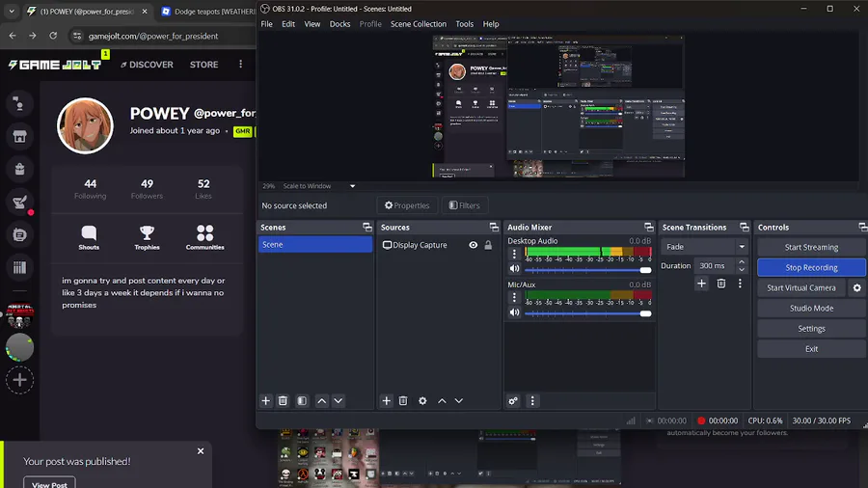Open OBS Edit menu
Viewport: 868px width, 488px height.
click(288, 24)
